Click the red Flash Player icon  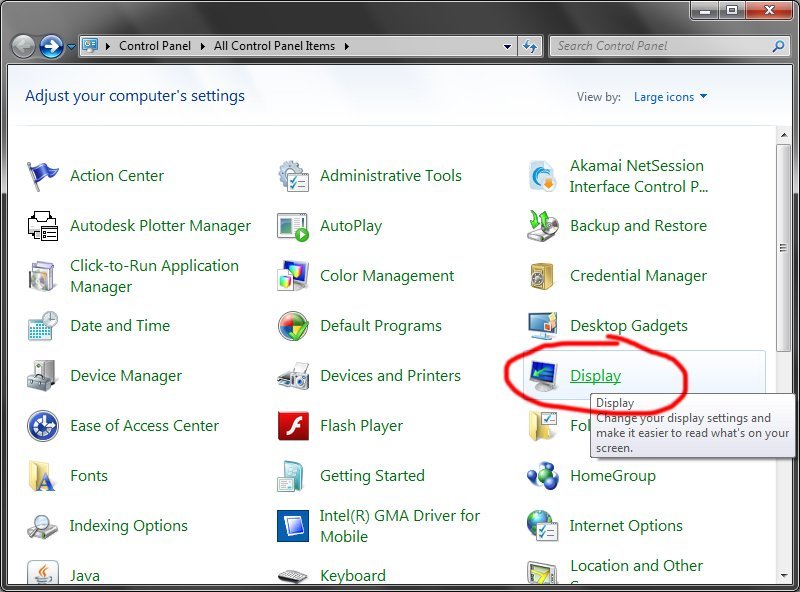pyautogui.click(x=293, y=426)
